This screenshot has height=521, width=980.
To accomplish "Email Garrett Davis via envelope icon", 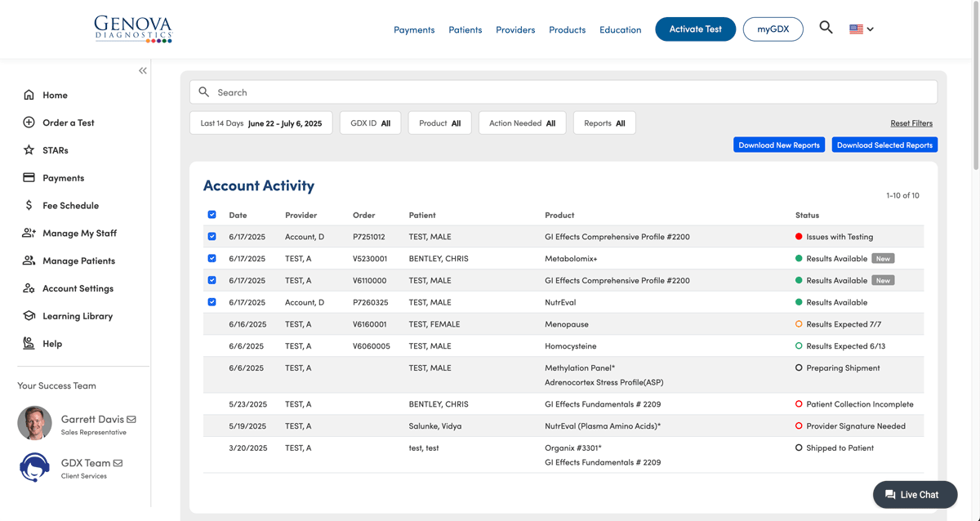I will point(131,420).
